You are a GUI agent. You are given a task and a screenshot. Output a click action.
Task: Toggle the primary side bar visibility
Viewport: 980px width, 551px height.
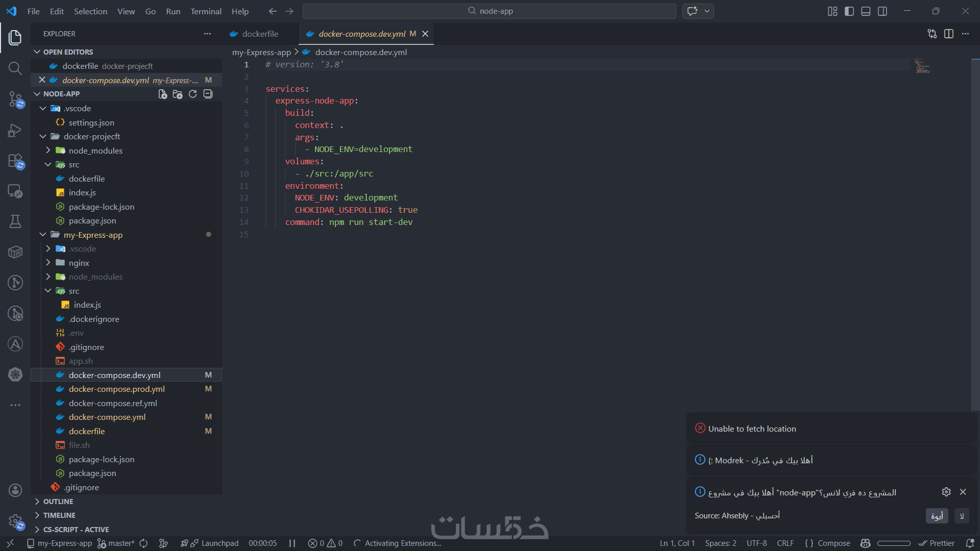[x=849, y=11]
